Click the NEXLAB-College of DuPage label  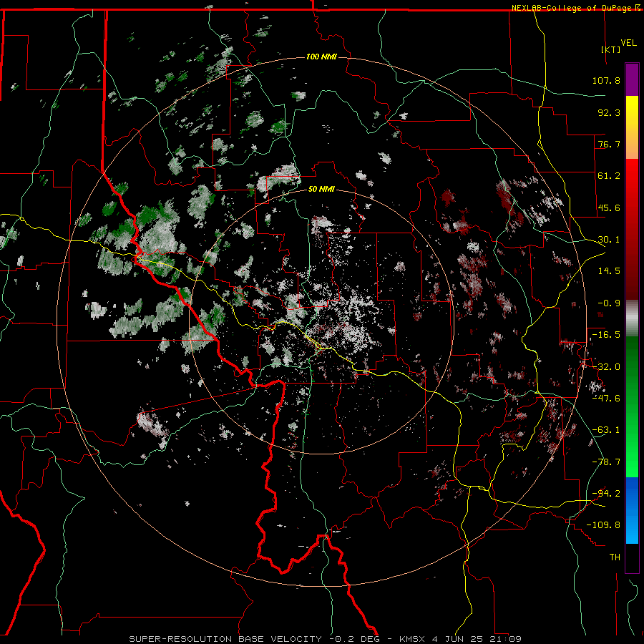(573, 8)
